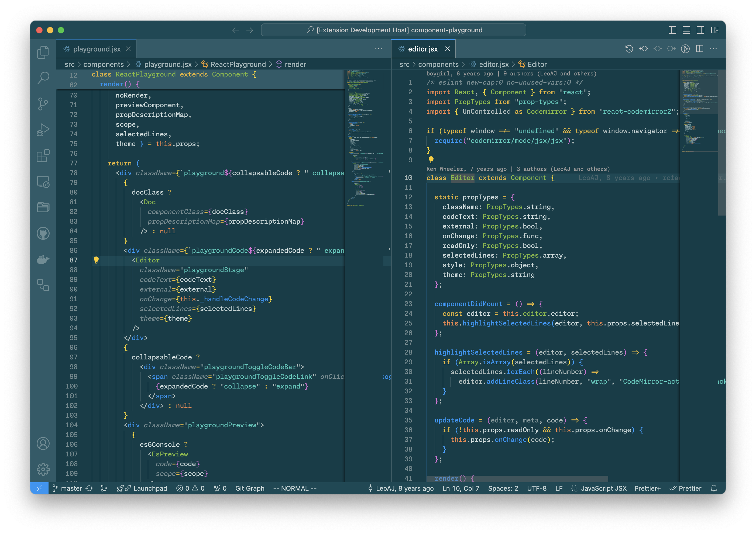This screenshot has width=756, height=534.
Task: Open the References tree icon in activity bar
Action: pos(43,285)
